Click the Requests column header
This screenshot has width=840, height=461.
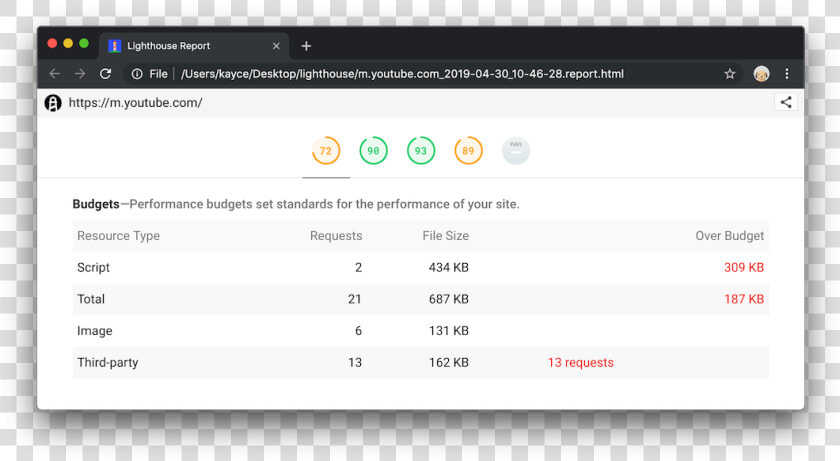pos(336,236)
